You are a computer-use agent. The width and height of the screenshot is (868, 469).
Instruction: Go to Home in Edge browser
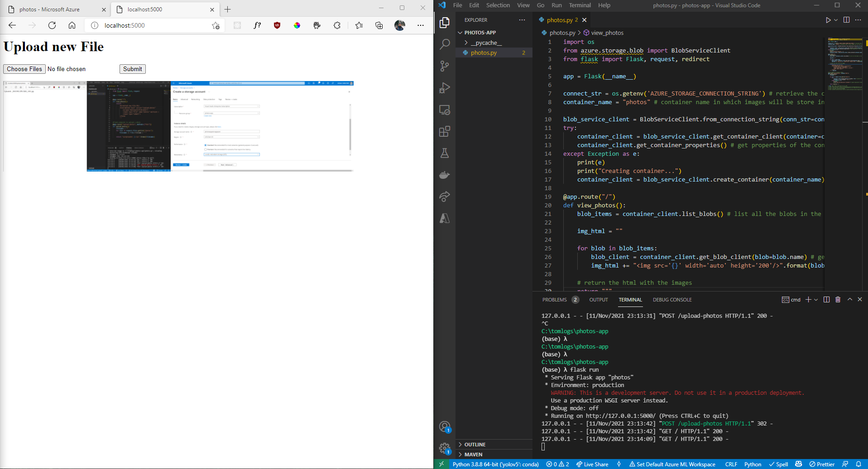point(72,25)
